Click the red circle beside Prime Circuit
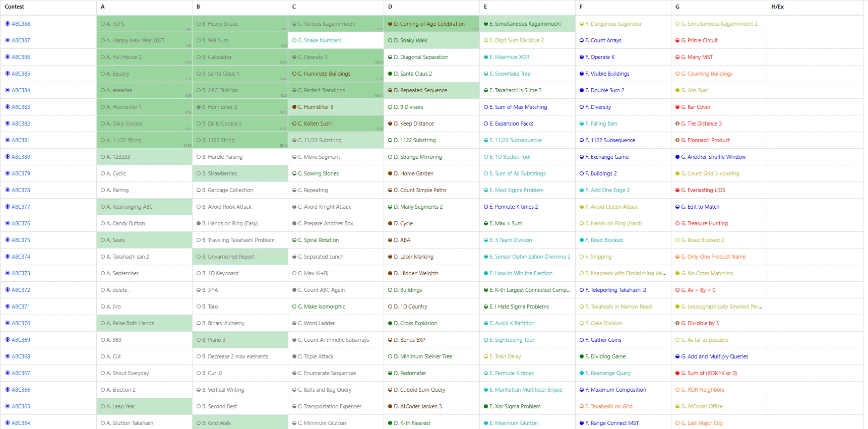 677,40
